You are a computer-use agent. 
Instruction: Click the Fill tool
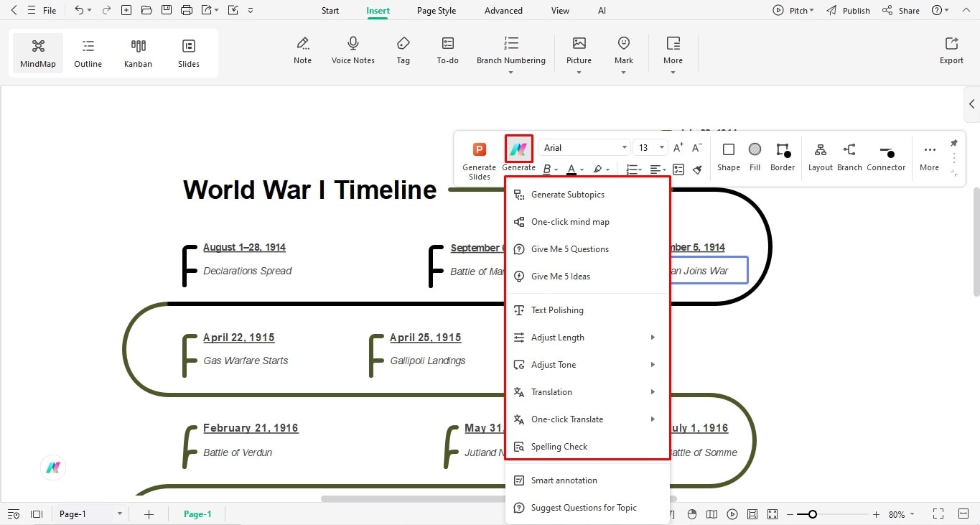[x=755, y=157]
